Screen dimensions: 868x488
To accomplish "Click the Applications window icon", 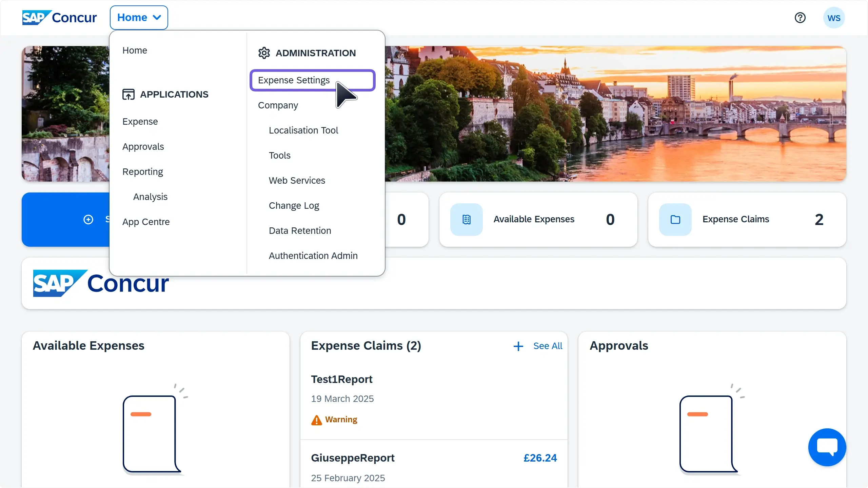I will tap(129, 94).
